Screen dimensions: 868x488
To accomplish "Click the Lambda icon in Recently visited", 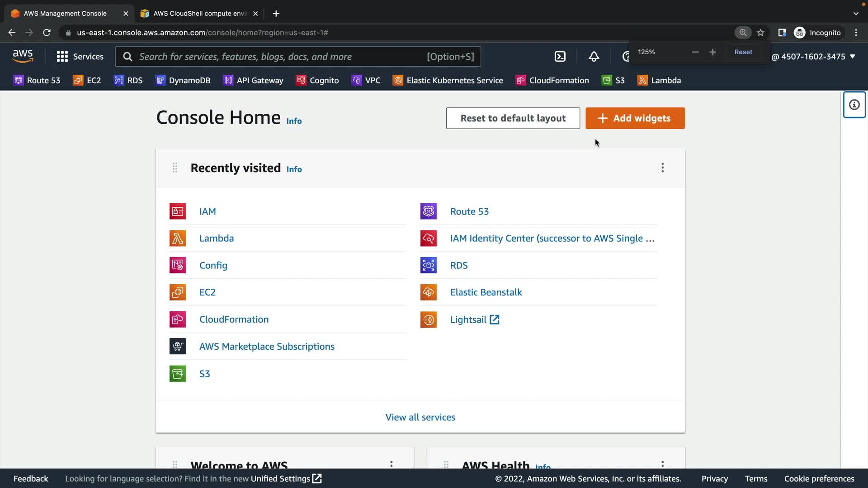I will pos(177,238).
